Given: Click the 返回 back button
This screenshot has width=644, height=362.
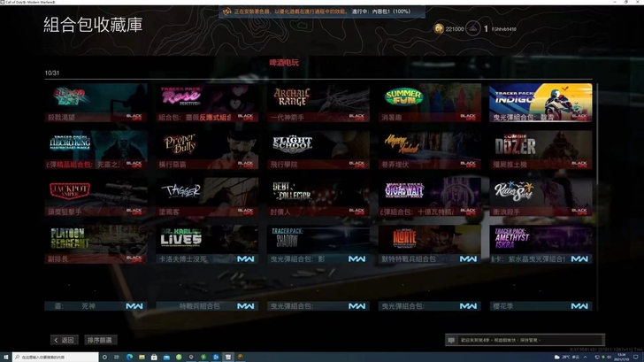Looking at the screenshot, I should coord(64,340).
